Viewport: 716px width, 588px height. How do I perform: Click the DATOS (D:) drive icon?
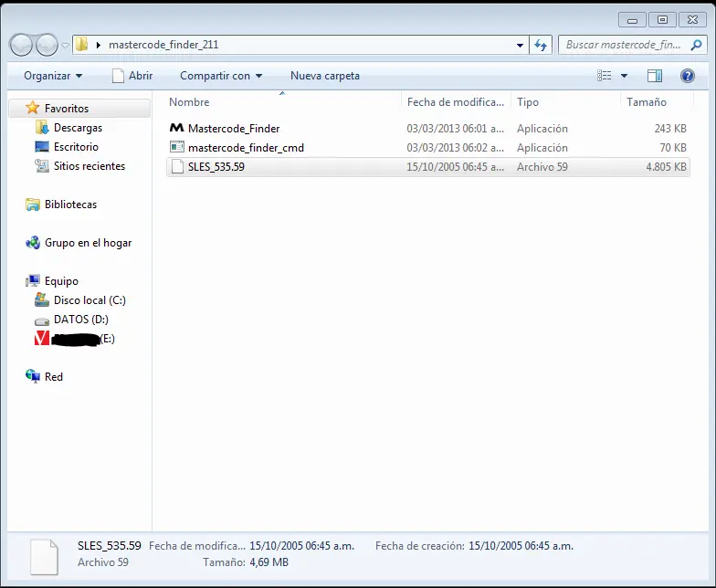point(42,321)
